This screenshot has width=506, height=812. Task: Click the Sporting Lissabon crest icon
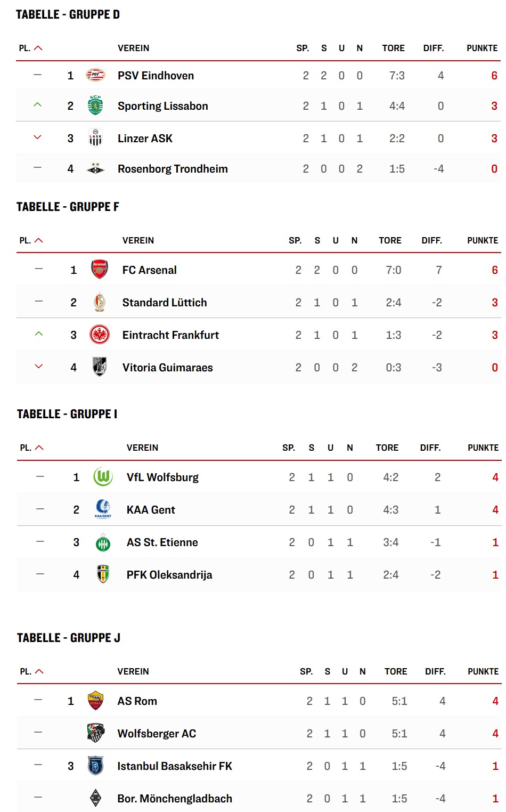[x=95, y=105]
